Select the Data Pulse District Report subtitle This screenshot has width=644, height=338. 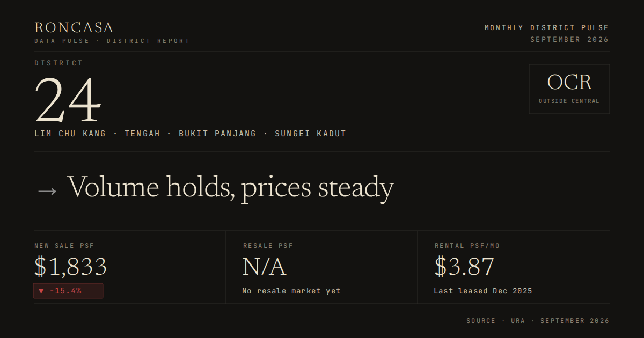112,41
